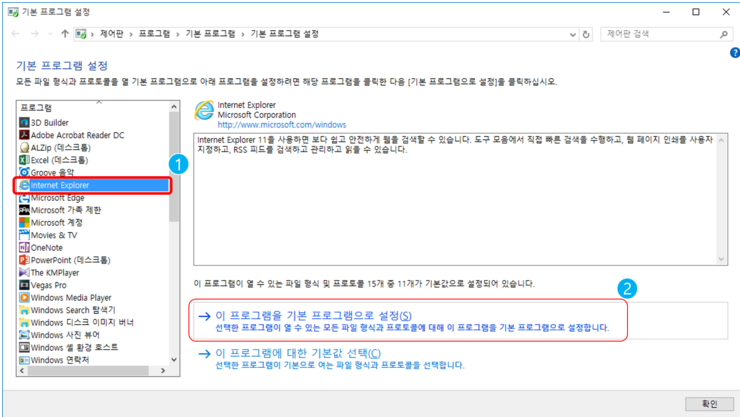Go up one level with up arrow
The width and height of the screenshot is (740, 417).
click(65, 34)
